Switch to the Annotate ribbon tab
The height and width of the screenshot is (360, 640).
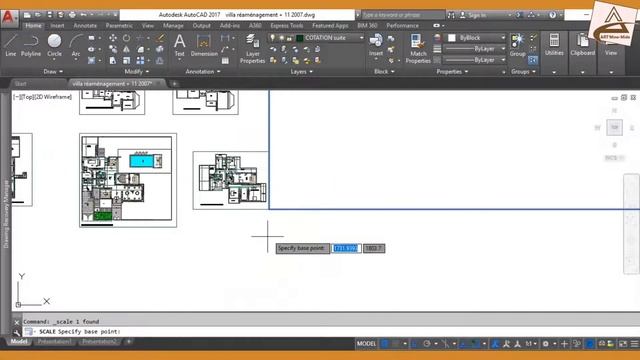pos(85,26)
